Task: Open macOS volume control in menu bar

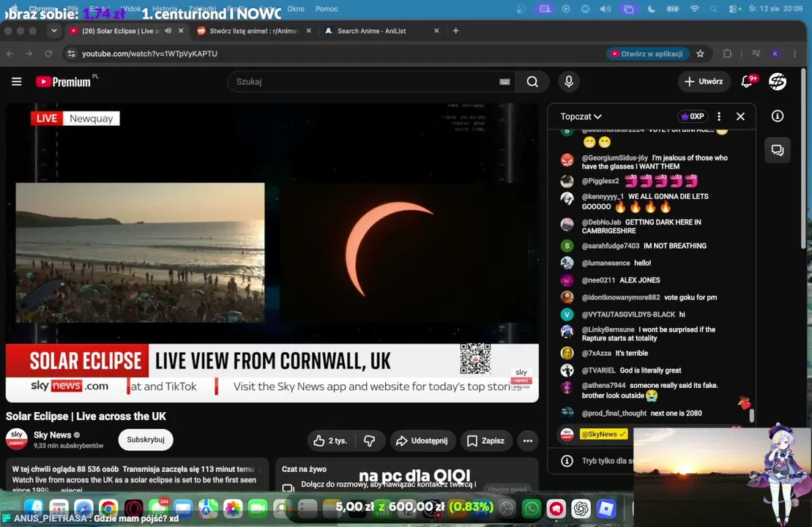Action: (606, 9)
